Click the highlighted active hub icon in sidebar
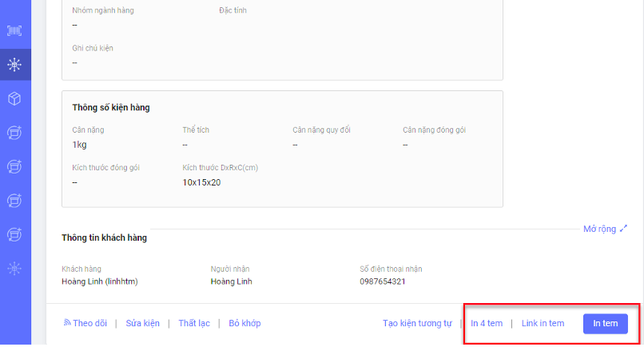 pyautogui.click(x=14, y=65)
